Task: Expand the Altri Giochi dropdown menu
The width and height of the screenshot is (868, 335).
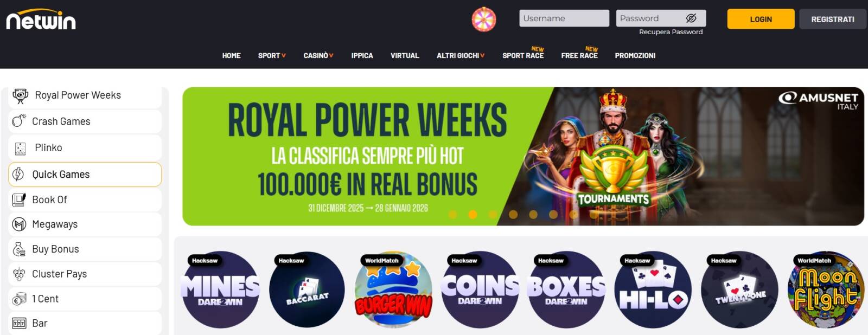Action: [x=461, y=55]
